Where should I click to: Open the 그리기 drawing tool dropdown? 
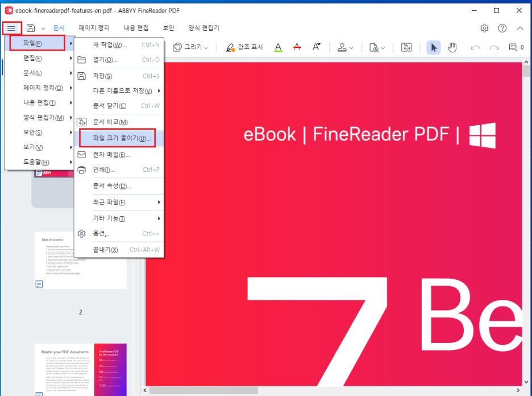click(x=190, y=47)
